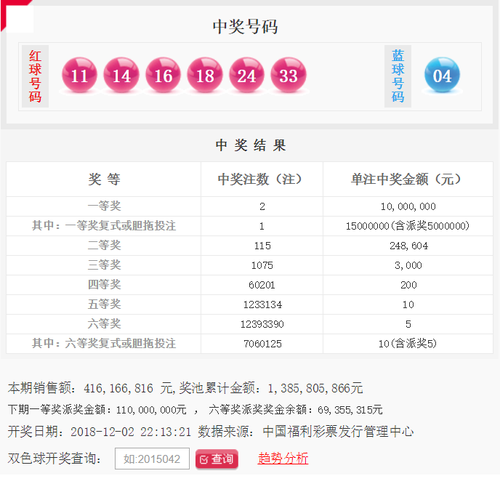The image size is (500, 484).
Task: Click red ball number 18
Action: [205, 75]
